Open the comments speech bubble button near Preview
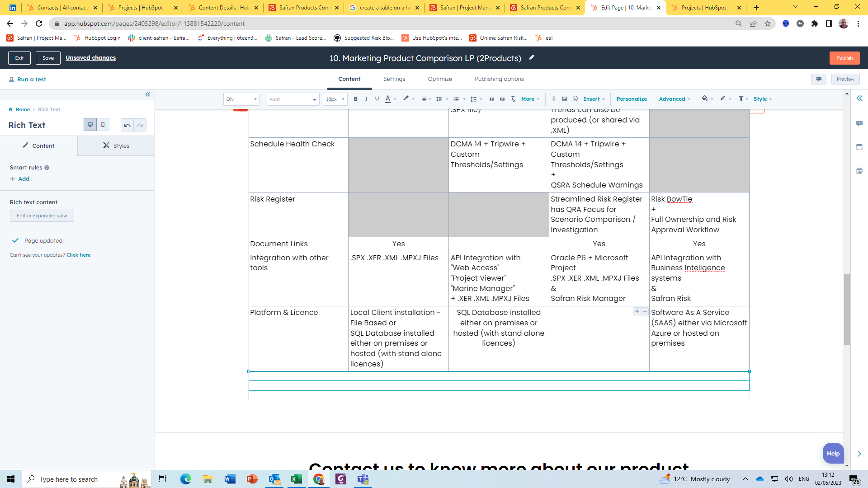The height and width of the screenshot is (488, 868). click(819, 79)
